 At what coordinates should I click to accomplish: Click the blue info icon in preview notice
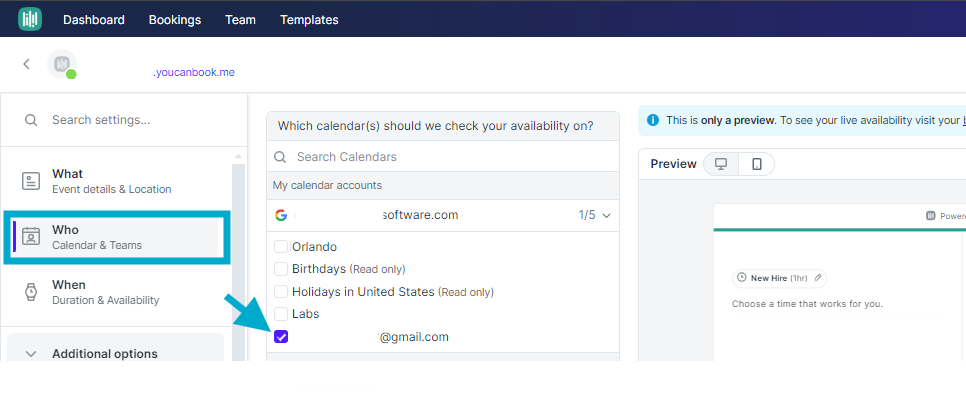pyautogui.click(x=652, y=120)
